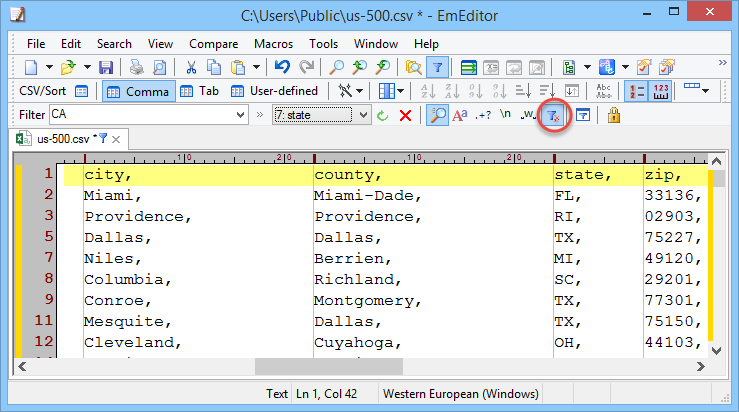Toggle Match Whole Word option

point(528,115)
